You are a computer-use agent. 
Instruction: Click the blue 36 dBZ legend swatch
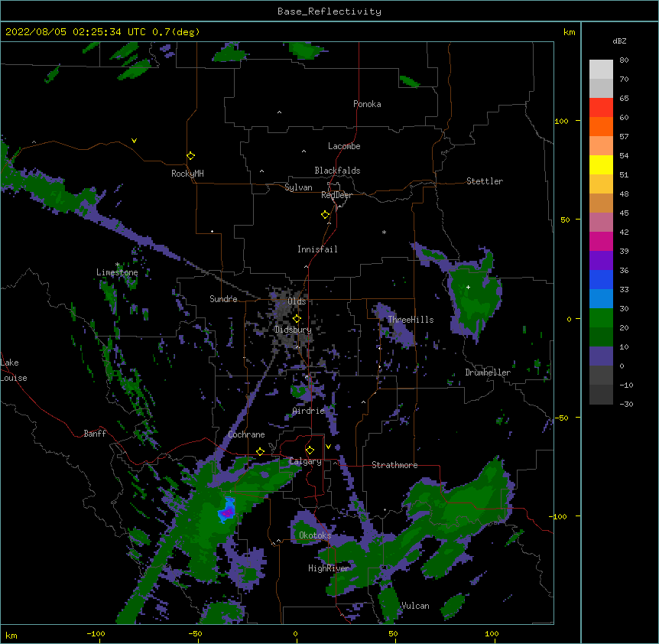[601, 279]
